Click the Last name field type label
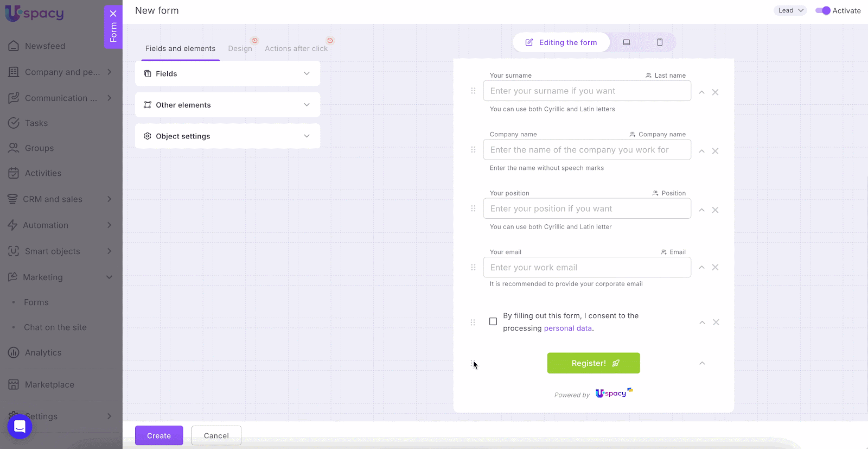The image size is (868, 449). 666,75
